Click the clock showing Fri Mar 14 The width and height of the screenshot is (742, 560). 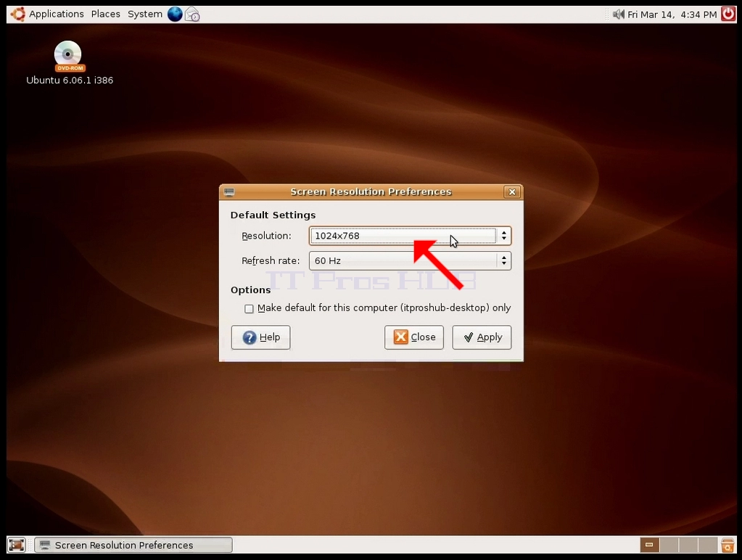[672, 15]
